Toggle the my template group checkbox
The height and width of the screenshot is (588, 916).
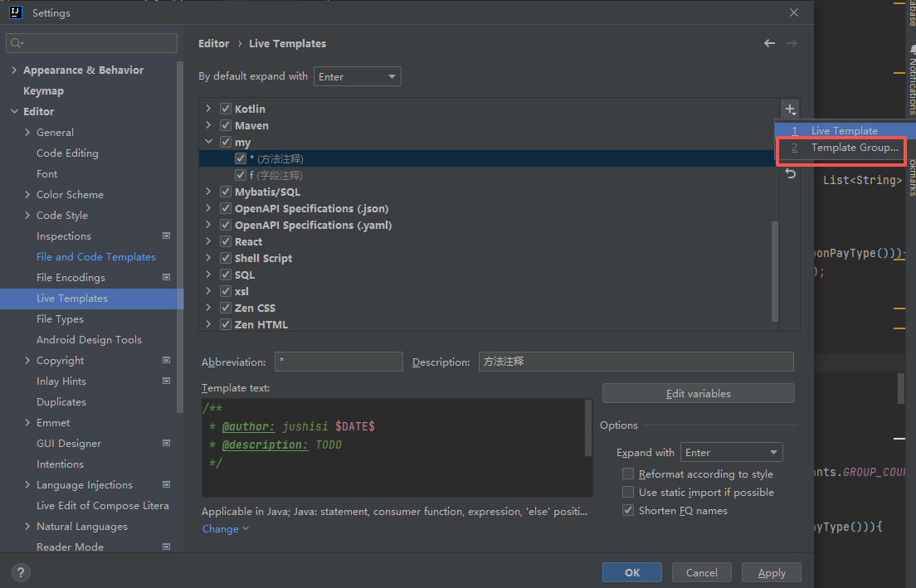coord(226,142)
